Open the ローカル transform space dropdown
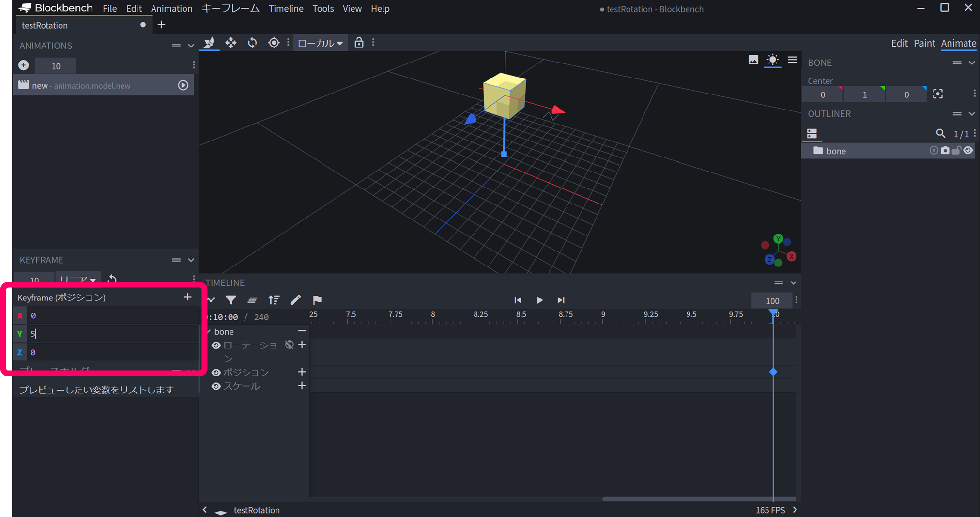This screenshot has width=980, height=517. click(x=320, y=43)
